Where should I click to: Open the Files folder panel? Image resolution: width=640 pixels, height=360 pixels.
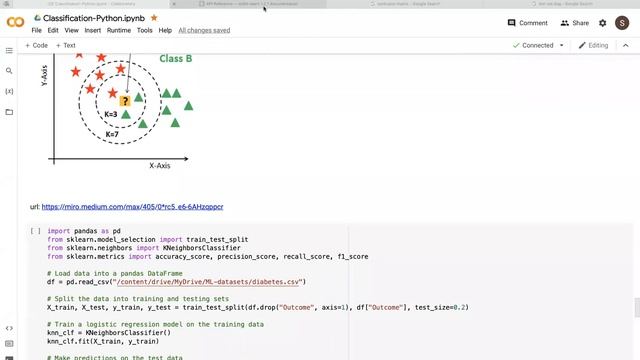pos(9,112)
